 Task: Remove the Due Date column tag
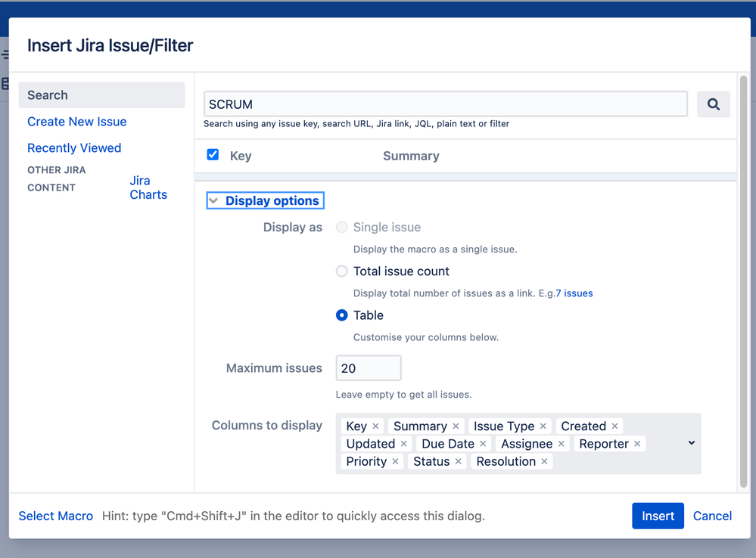483,444
